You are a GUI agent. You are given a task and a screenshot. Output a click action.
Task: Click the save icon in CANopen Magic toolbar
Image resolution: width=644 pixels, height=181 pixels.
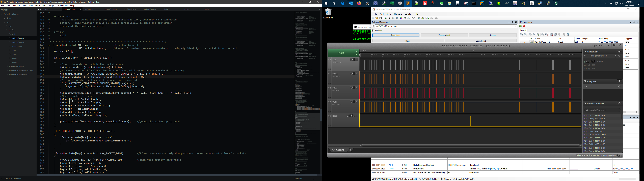point(381,18)
